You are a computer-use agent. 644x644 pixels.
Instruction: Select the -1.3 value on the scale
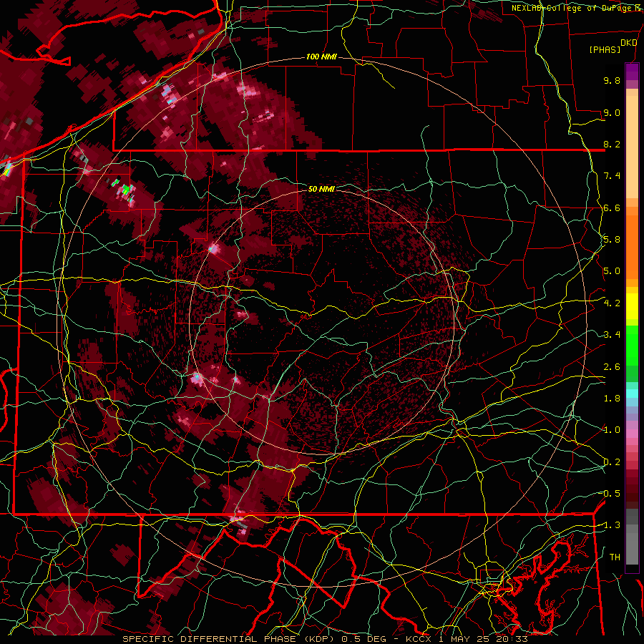(x=611, y=525)
